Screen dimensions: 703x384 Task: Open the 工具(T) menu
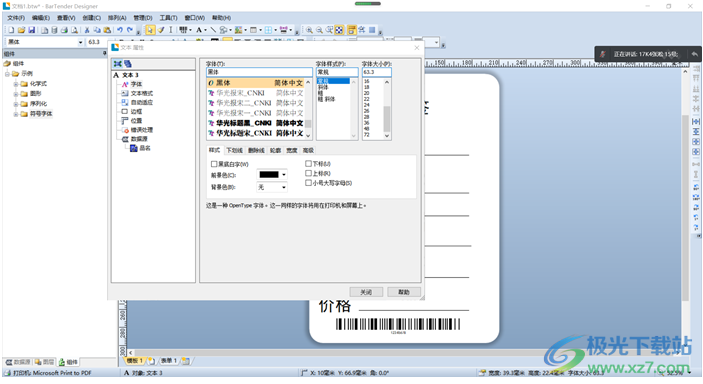tap(168, 18)
